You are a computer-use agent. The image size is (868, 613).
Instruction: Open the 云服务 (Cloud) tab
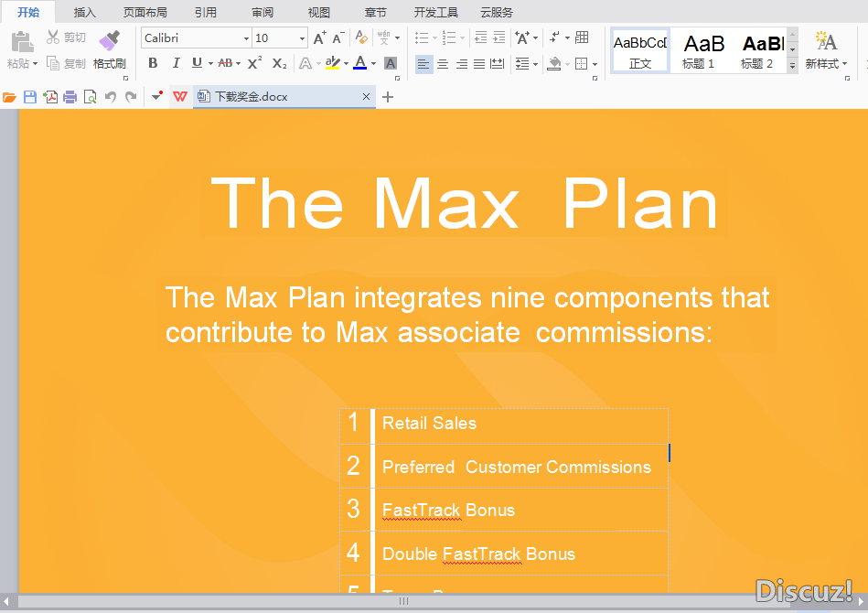(x=497, y=12)
